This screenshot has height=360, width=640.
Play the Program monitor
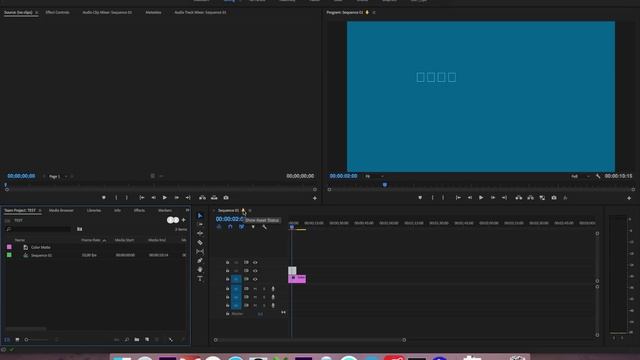pyautogui.click(x=481, y=198)
